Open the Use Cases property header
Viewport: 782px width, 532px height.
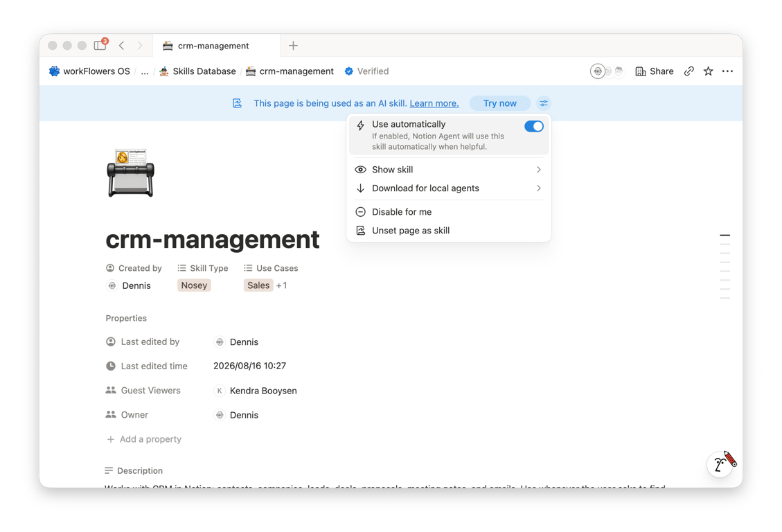[x=271, y=268]
